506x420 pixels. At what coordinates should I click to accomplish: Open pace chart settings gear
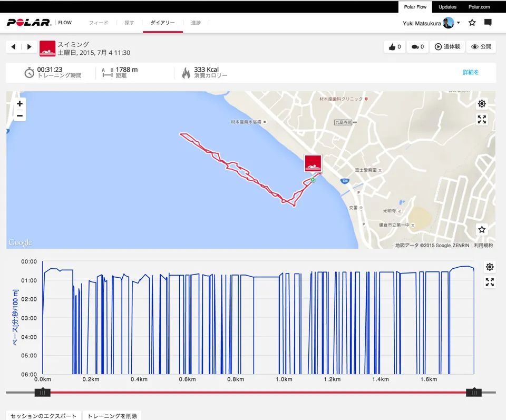[490, 267]
